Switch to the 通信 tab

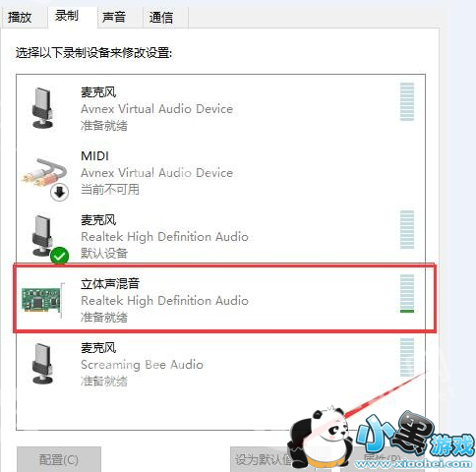coord(161,17)
